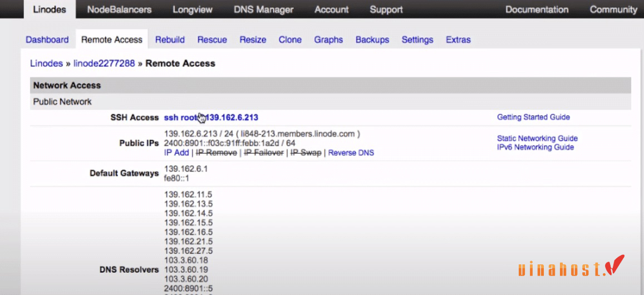This screenshot has height=295, width=644.
Task: Open the Linodes top navigation tab
Action: pos(48,9)
